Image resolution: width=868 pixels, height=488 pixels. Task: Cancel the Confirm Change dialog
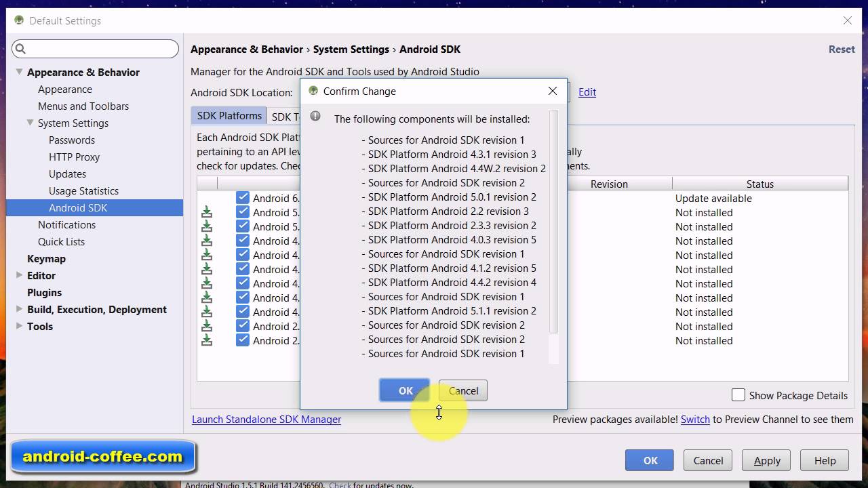(463, 390)
